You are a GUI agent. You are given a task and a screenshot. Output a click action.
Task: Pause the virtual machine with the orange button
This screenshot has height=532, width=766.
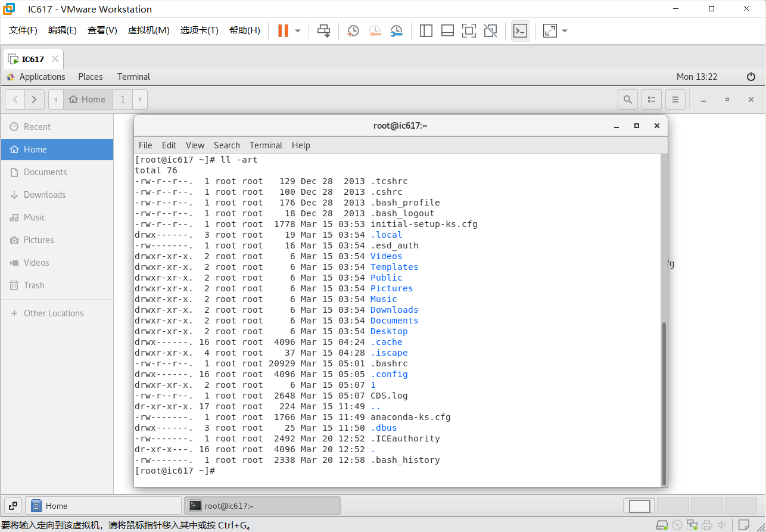[283, 30]
